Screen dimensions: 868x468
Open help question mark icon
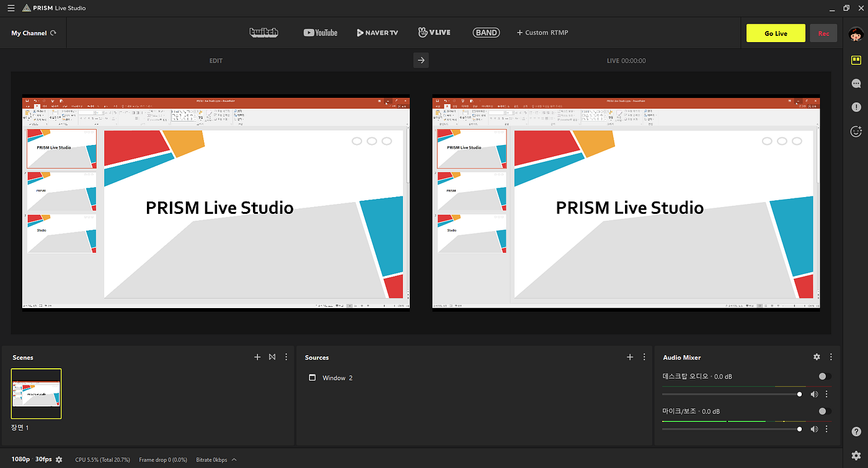[x=856, y=432]
